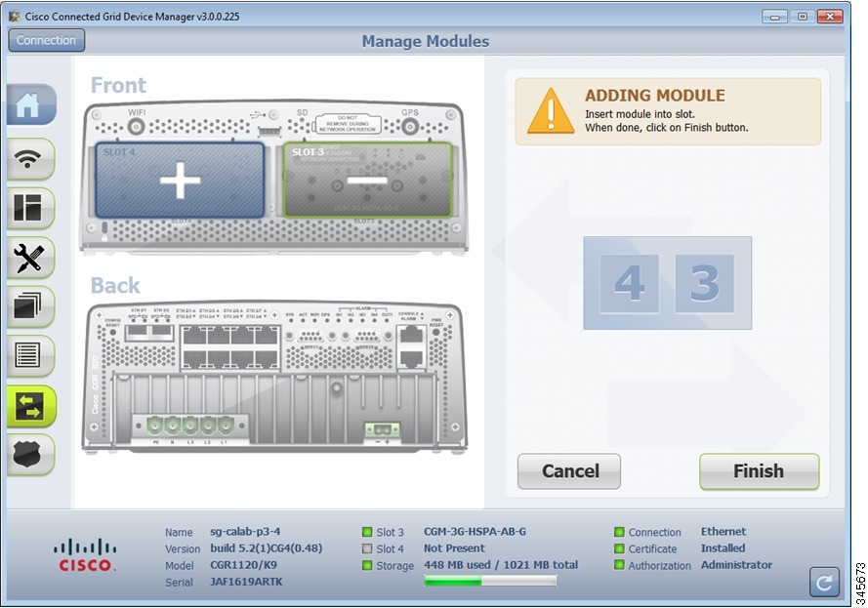Click the Finish button
Screen dimensions: 868x608
tap(759, 471)
